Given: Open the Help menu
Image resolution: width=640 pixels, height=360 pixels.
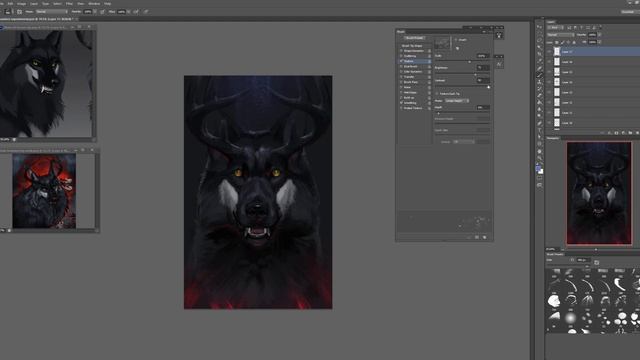Looking at the screenshot, I should 107,4.
